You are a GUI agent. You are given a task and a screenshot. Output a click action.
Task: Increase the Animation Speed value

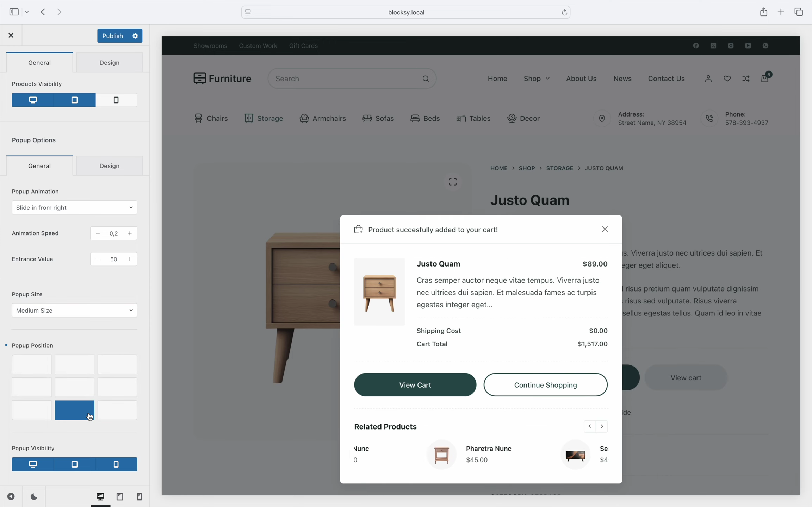(130, 233)
